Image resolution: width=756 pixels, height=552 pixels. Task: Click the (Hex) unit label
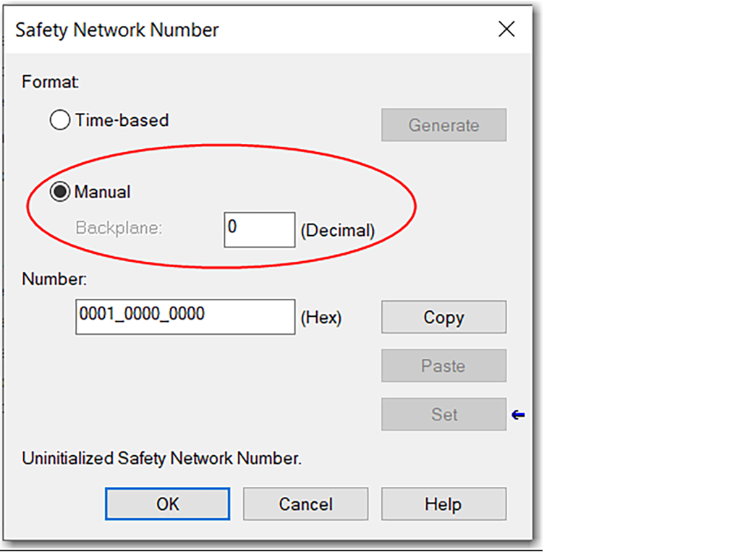(x=320, y=318)
